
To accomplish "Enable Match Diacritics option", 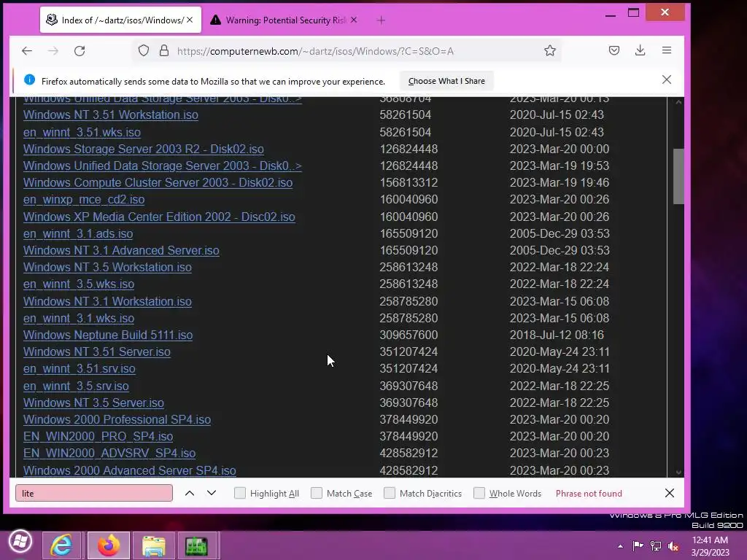I will [390, 493].
